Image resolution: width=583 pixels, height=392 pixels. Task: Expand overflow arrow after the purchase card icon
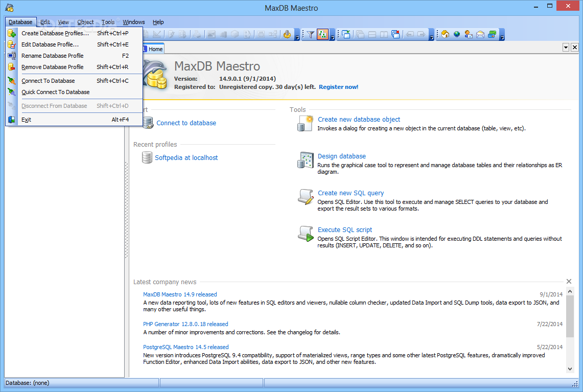click(502, 35)
